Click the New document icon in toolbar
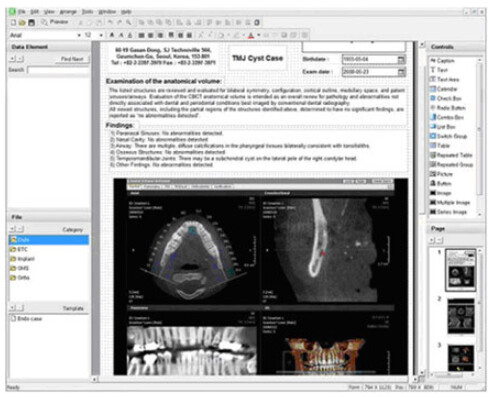 point(13,23)
